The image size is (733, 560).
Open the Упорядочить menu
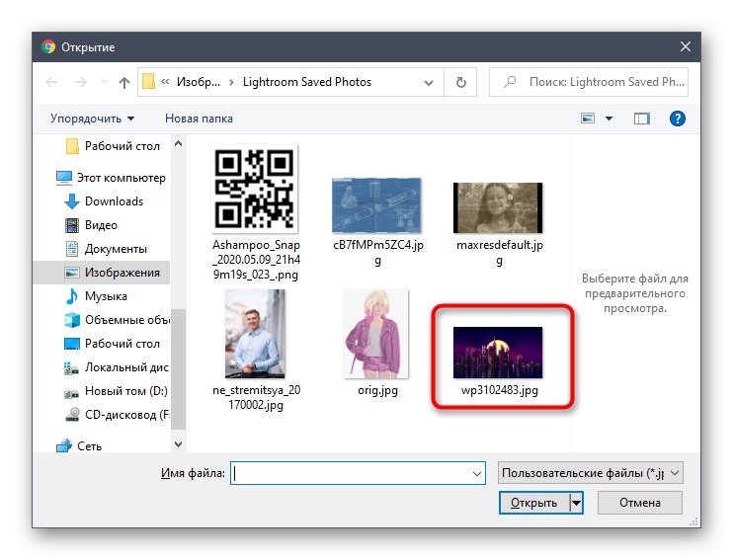tap(92, 119)
